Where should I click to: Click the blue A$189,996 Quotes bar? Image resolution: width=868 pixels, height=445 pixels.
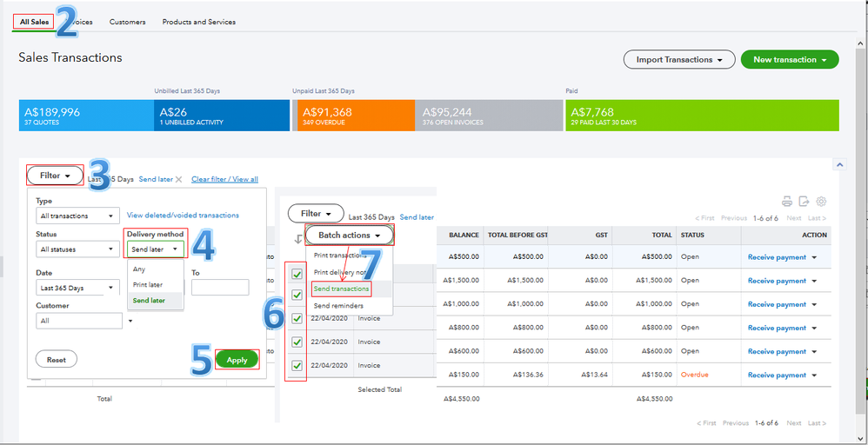tap(86, 116)
